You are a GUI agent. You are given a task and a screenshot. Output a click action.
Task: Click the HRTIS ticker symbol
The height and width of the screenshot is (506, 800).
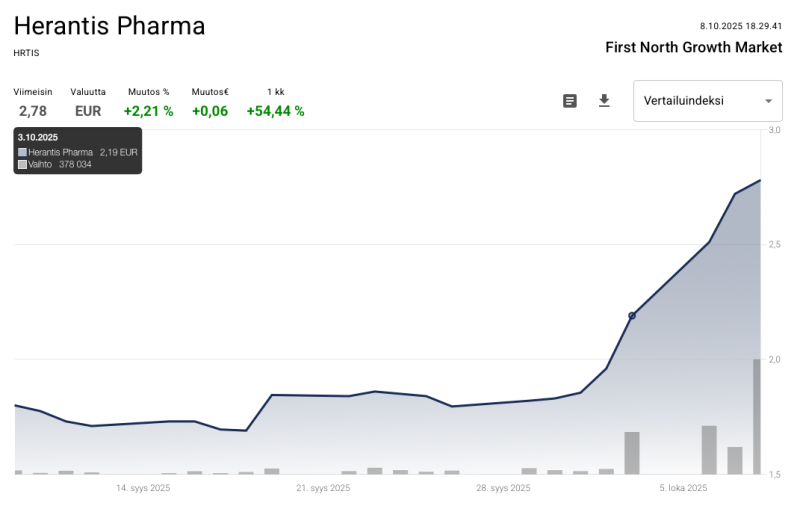[27, 53]
